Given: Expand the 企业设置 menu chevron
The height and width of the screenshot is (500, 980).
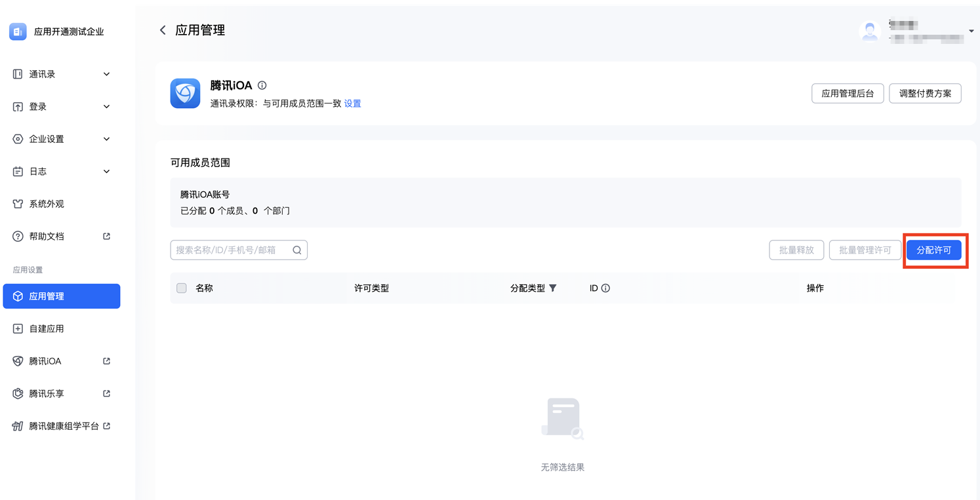Looking at the screenshot, I should click(107, 139).
